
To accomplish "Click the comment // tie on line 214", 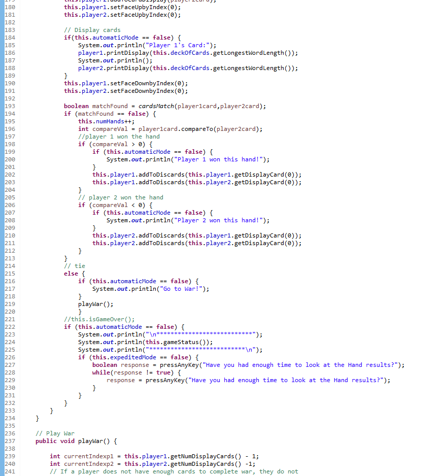I will (76, 266).
